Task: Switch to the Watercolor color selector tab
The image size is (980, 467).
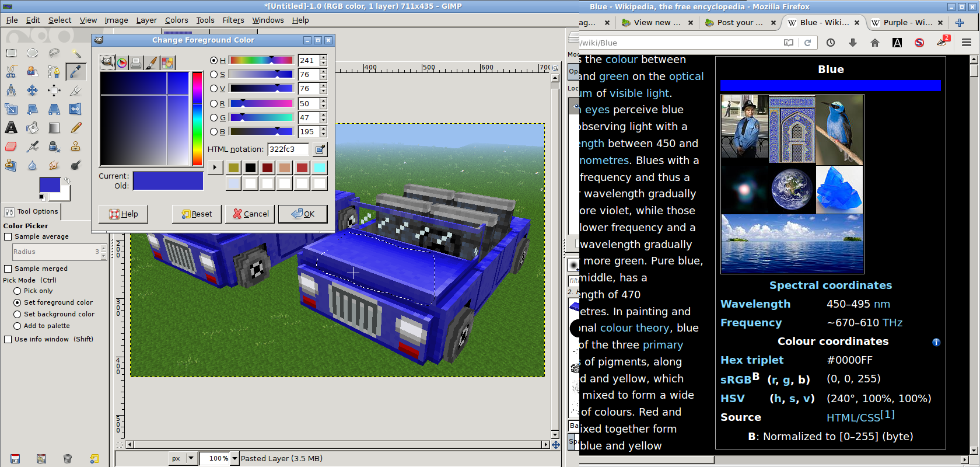Action: tap(151, 62)
